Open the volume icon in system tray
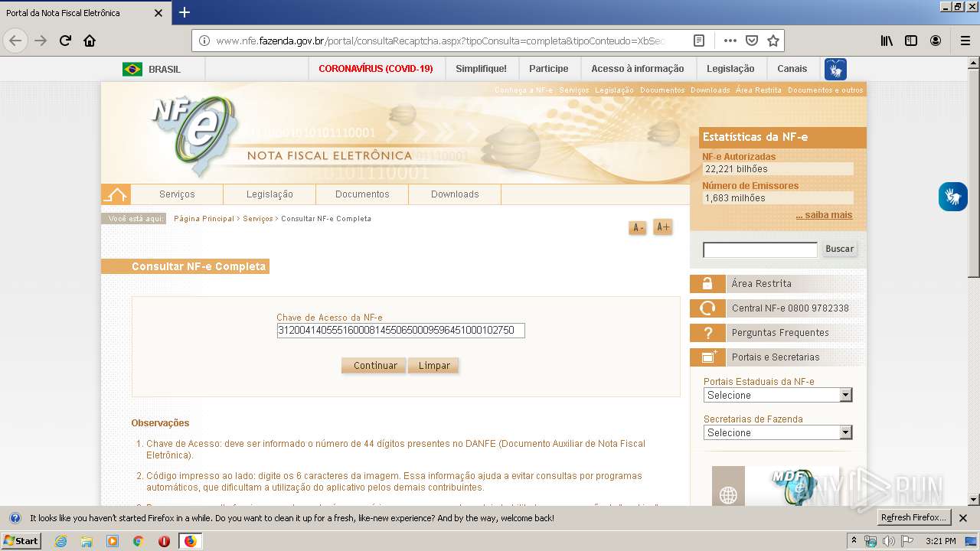This screenshot has width=980, height=551. 888,541
